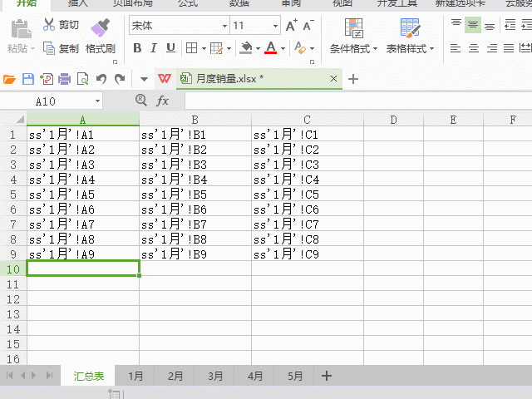Select column B header
Viewport: 532px width, 399px height.
195,120
